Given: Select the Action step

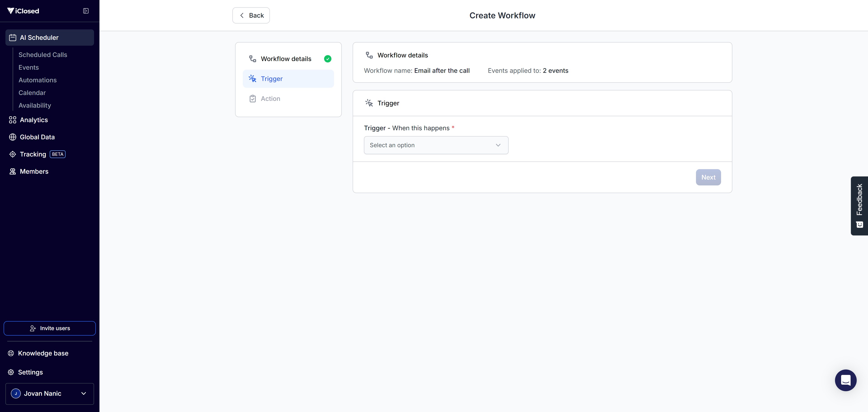Looking at the screenshot, I should pos(270,99).
